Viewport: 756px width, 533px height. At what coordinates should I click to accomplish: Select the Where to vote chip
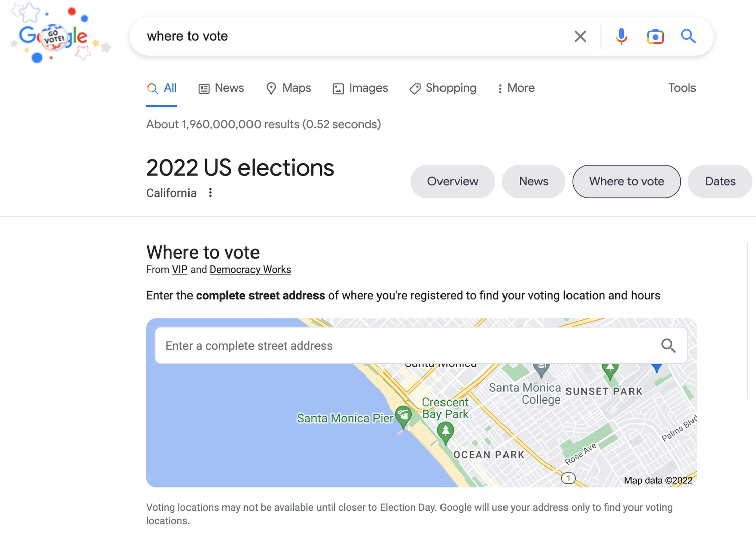tap(626, 181)
